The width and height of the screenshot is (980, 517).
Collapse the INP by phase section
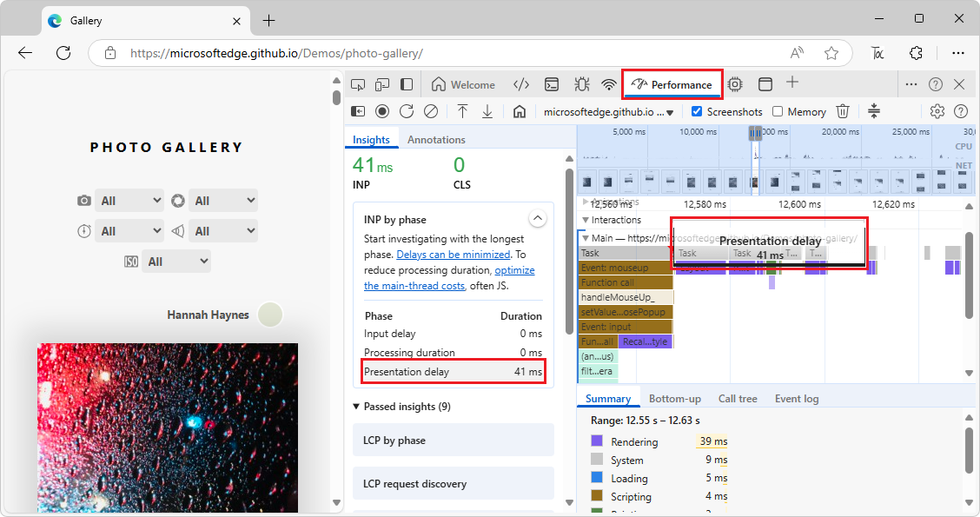(x=538, y=217)
